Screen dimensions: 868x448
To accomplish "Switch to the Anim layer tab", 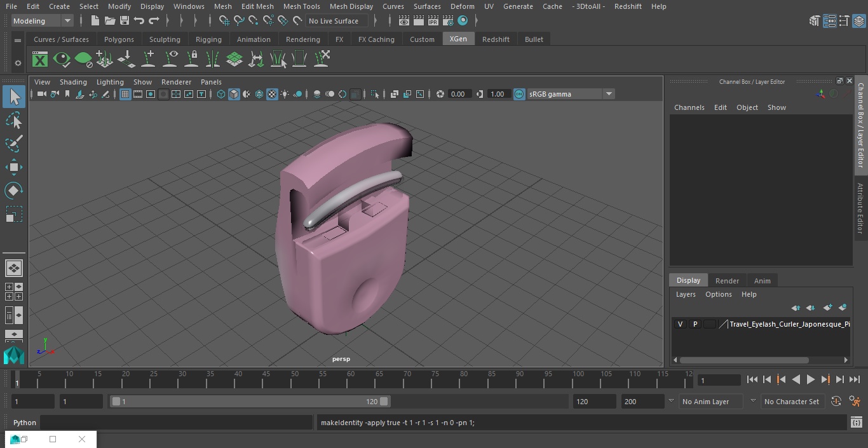I will [762, 281].
